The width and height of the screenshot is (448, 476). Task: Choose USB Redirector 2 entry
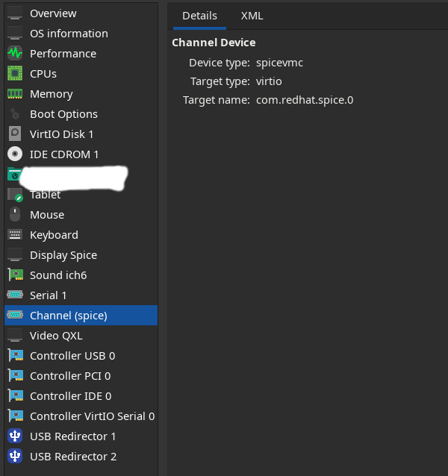[73, 457]
